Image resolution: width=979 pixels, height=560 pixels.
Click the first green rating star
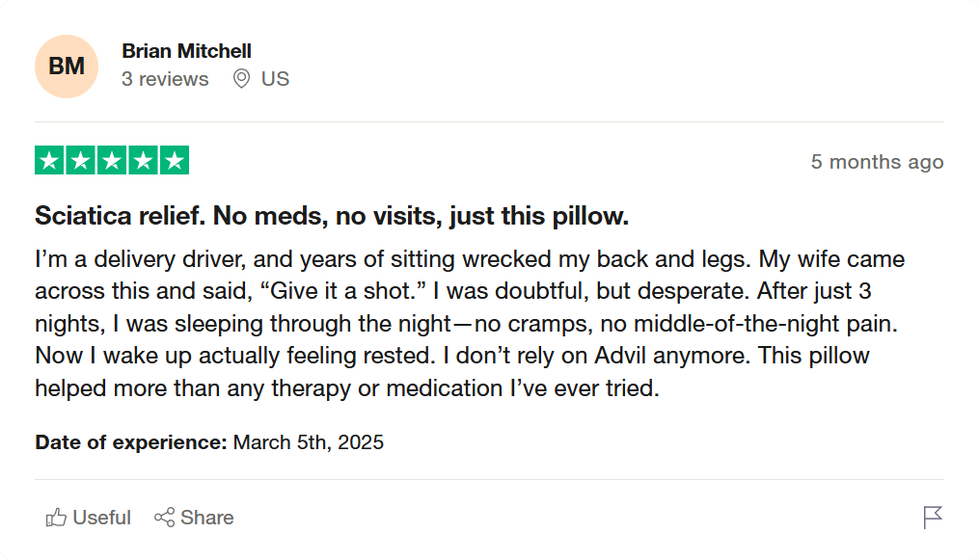[50, 161]
